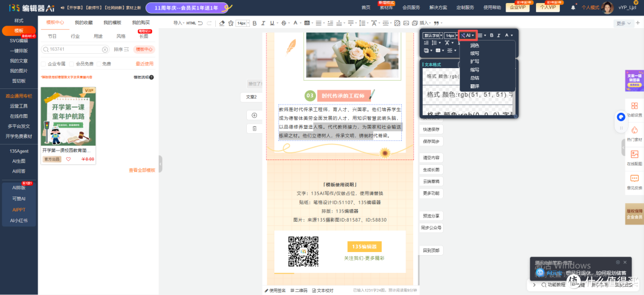The image size is (644, 295).
Task: Click the plus circle button beside the article
Action: pyautogui.click(x=254, y=115)
